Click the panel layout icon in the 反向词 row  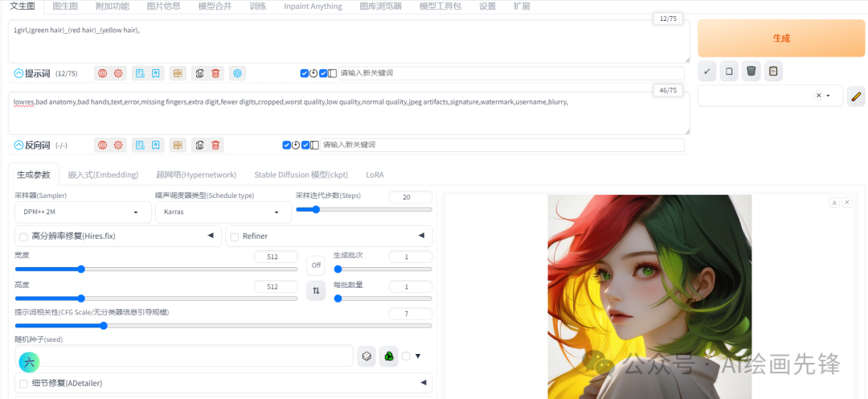pyautogui.click(x=314, y=145)
